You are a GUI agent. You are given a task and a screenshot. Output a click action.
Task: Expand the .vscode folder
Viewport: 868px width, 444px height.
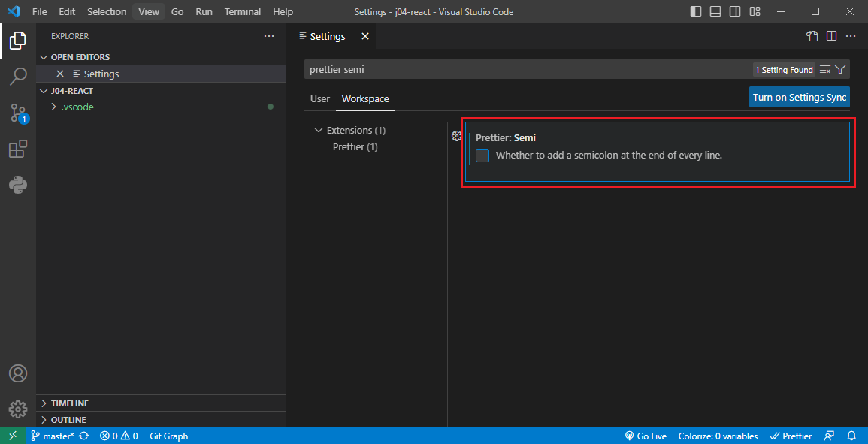[x=53, y=107]
